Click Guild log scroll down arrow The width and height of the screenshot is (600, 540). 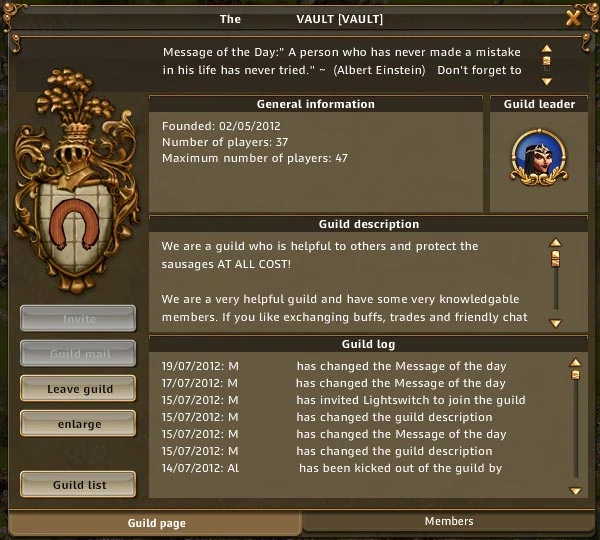[576, 490]
